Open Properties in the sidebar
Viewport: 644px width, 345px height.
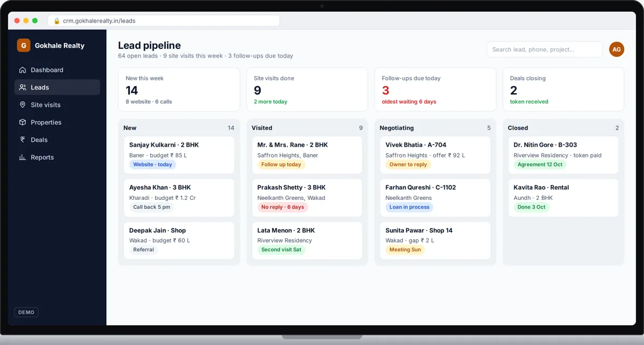[x=57, y=122]
